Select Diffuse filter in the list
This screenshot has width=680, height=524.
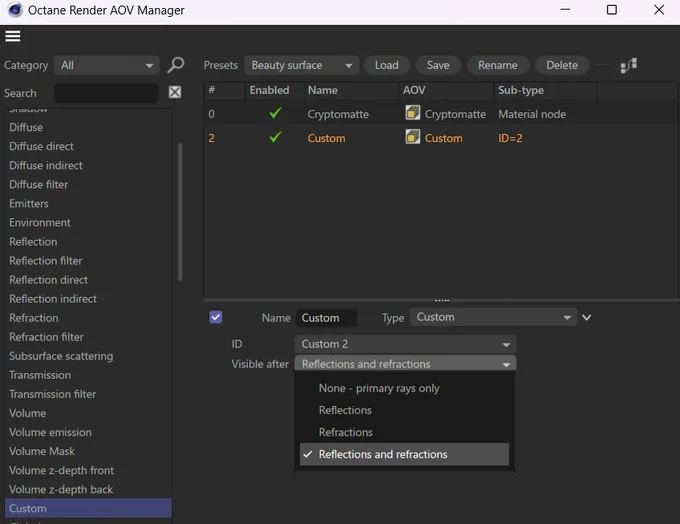point(88,184)
